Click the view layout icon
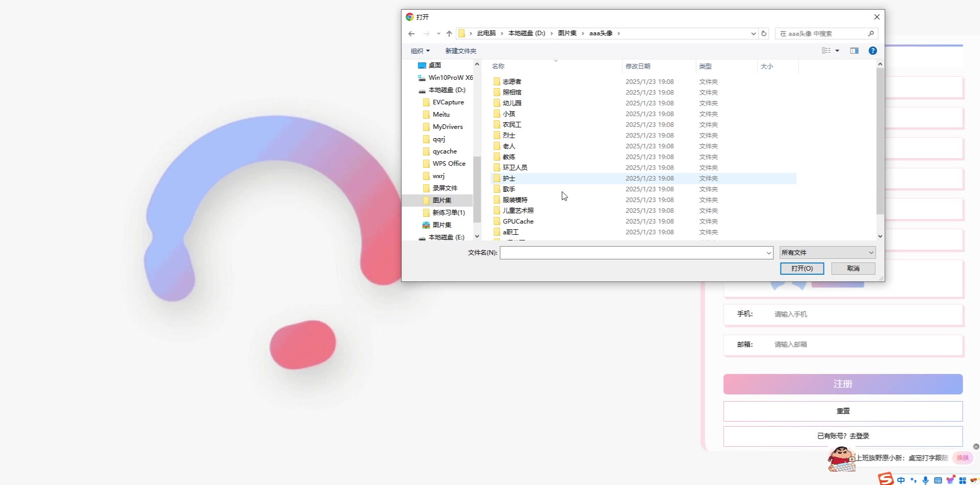980x485 pixels. click(826, 51)
